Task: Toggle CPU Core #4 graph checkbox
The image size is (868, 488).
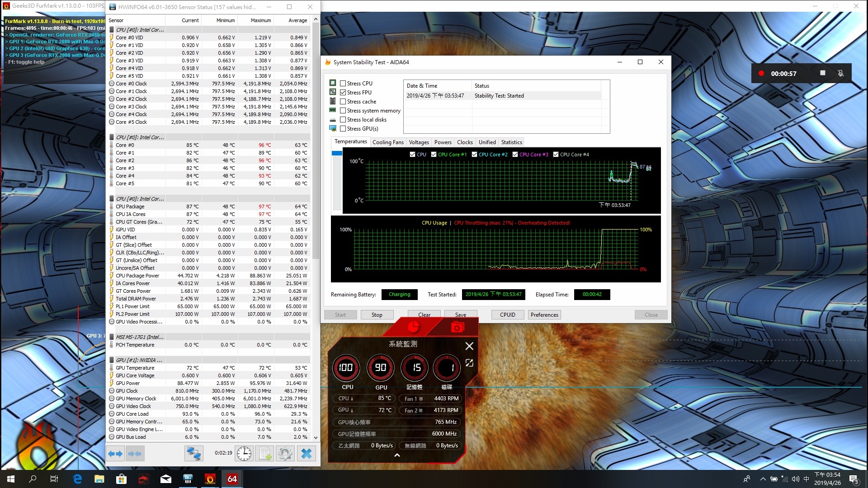Action: coord(556,155)
